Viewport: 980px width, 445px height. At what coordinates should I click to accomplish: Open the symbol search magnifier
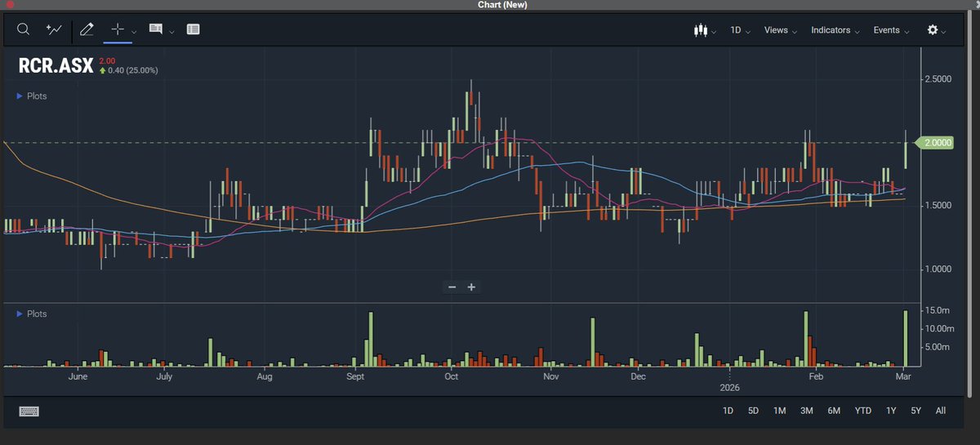(24, 29)
